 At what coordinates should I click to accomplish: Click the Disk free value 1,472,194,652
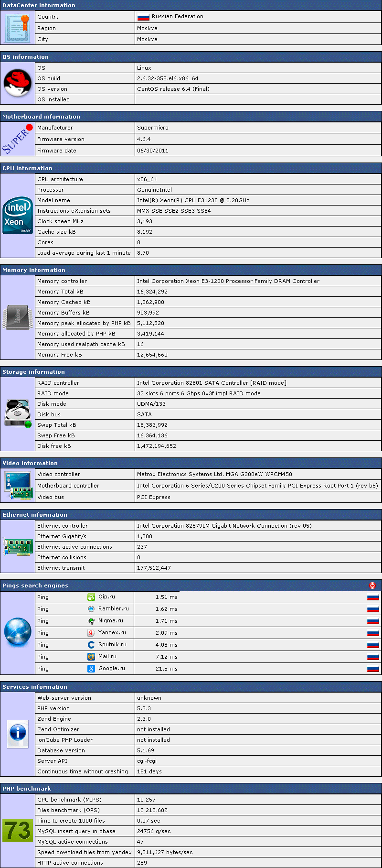point(156,446)
